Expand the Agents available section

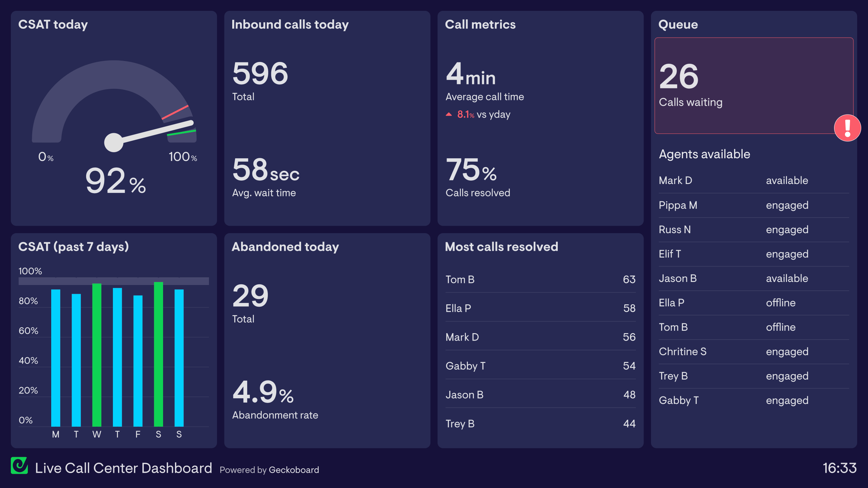[x=705, y=154]
